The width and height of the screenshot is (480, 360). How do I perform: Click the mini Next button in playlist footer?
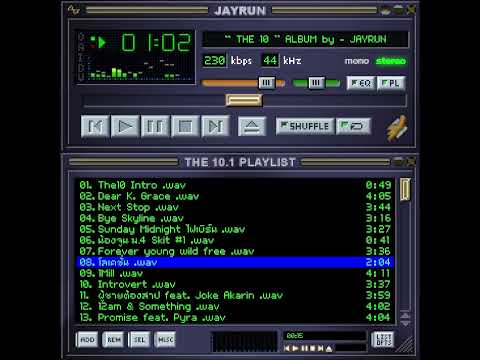[x=320, y=348]
